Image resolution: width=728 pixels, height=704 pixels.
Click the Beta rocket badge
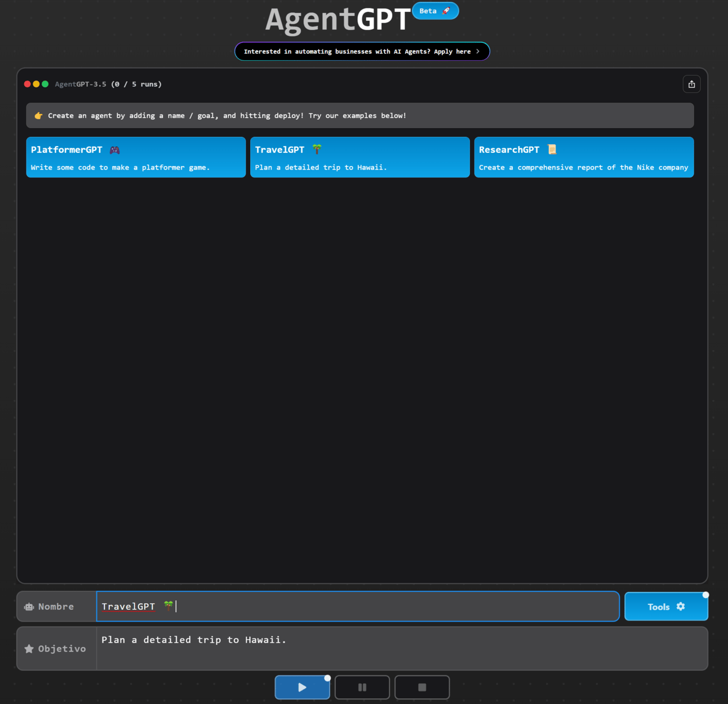click(435, 11)
